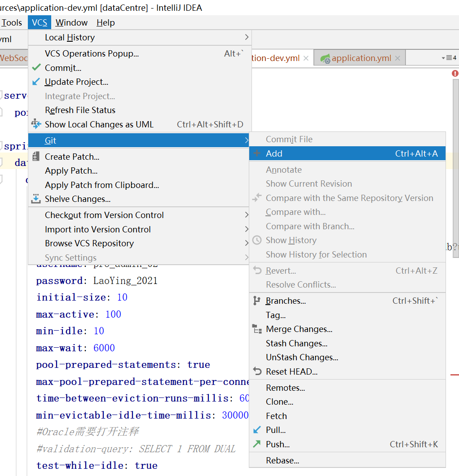Image resolution: width=459 pixels, height=476 pixels.
Task: Choose Compare with... entry
Action: [348, 212]
